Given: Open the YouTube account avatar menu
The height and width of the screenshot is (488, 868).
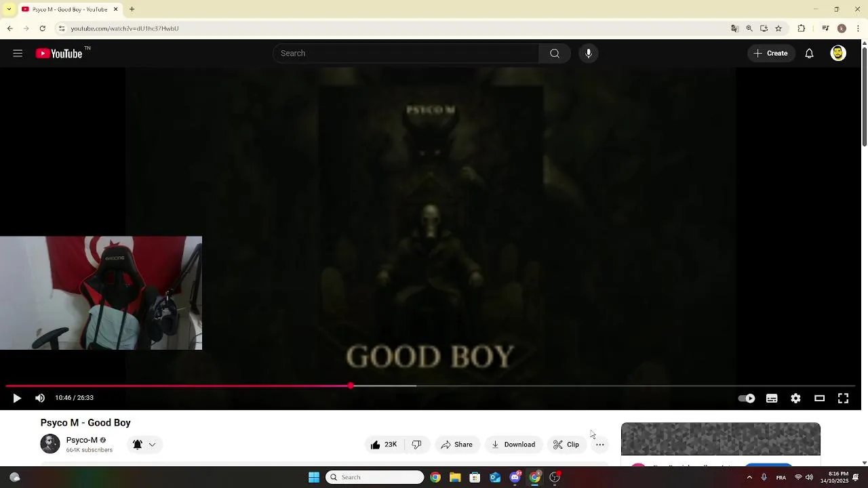Looking at the screenshot, I should pos(838,54).
